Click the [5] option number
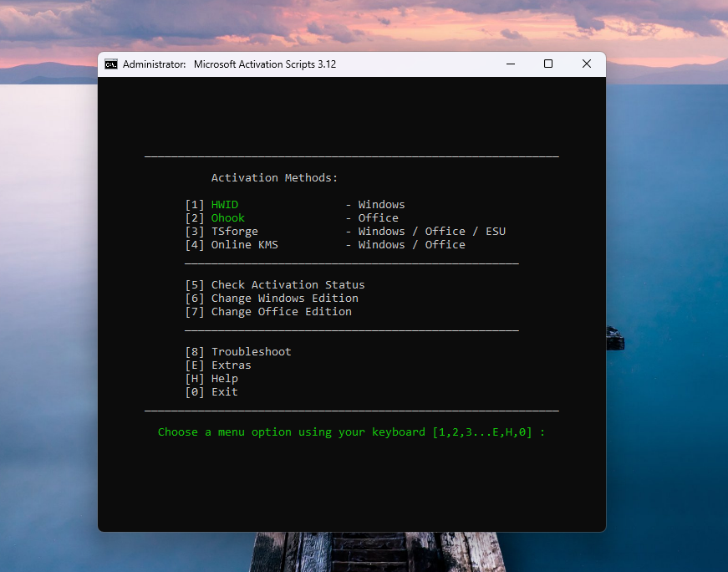This screenshot has height=572, width=728. [x=195, y=285]
